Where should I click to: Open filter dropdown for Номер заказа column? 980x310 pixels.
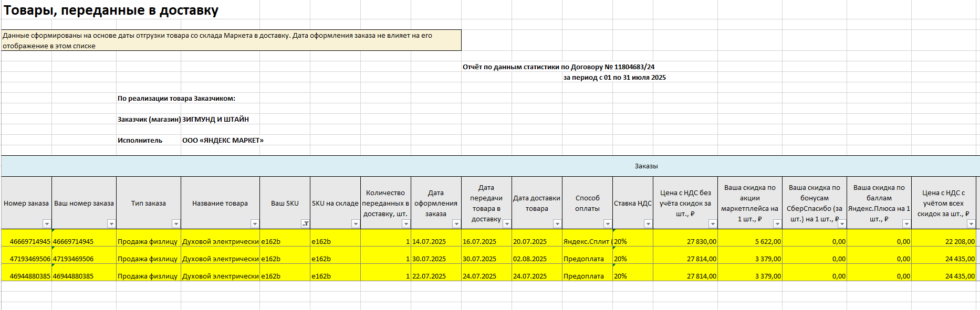coord(46,224)
